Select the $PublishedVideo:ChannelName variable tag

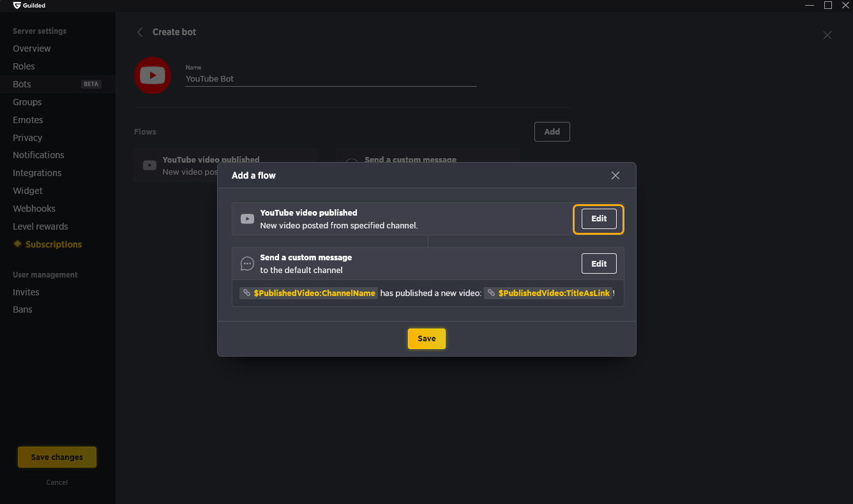point(309,293)
